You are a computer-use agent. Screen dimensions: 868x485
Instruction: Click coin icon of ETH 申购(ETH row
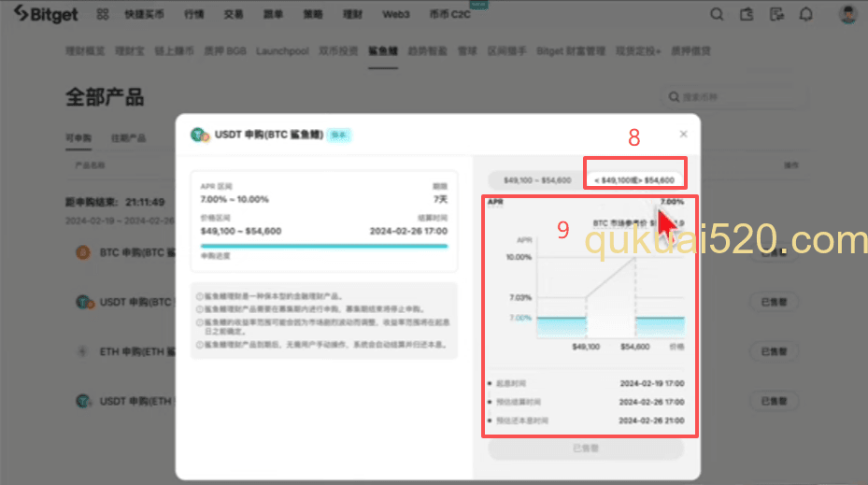coord(82,351)
